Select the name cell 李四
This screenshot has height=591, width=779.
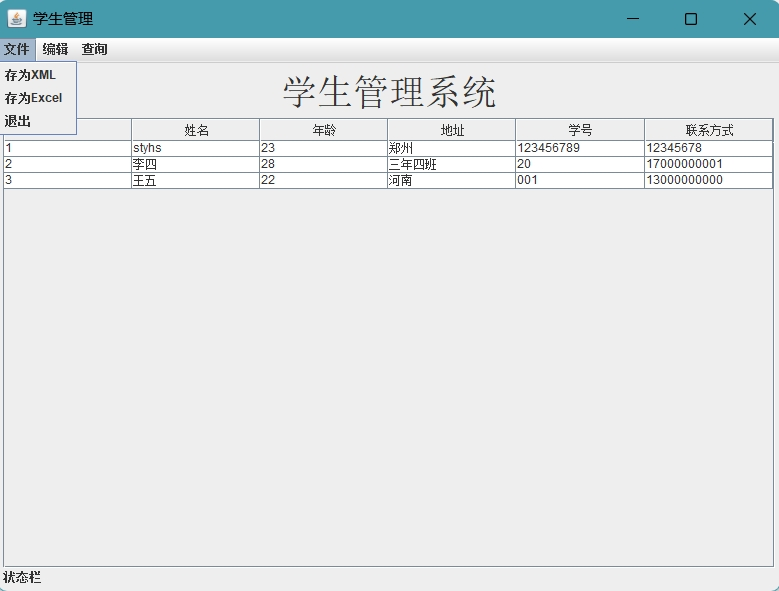pos(196,164)
